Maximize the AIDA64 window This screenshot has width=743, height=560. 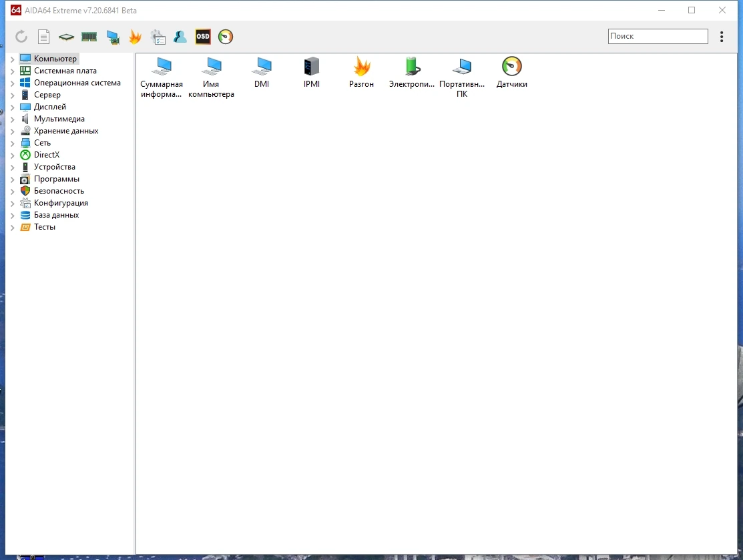[692, 10]
